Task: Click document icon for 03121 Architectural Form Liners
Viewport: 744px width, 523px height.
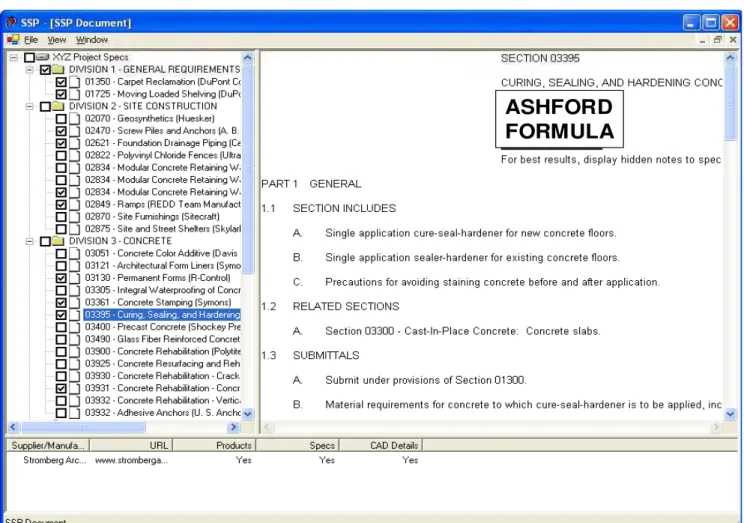Action: tap(74, 266)
